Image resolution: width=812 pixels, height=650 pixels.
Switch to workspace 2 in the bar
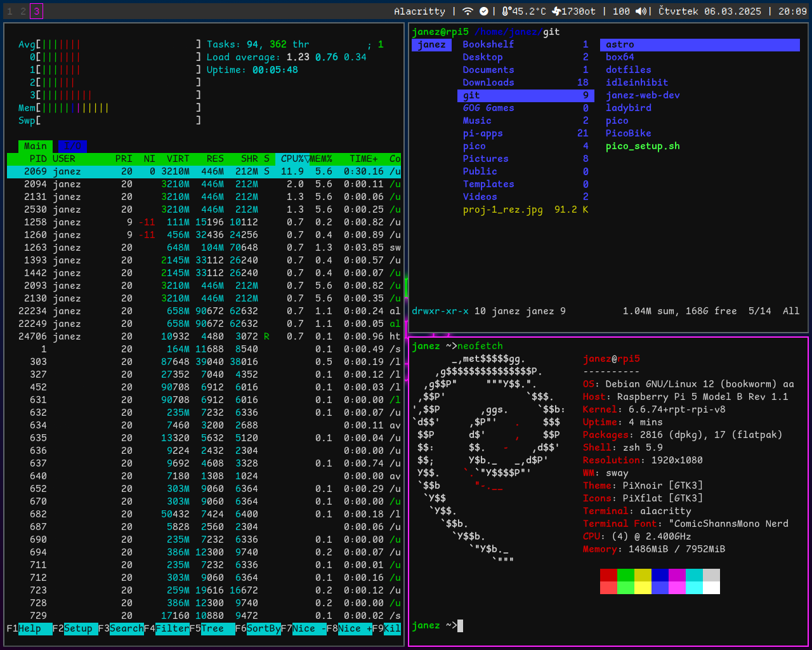(23, 11)
